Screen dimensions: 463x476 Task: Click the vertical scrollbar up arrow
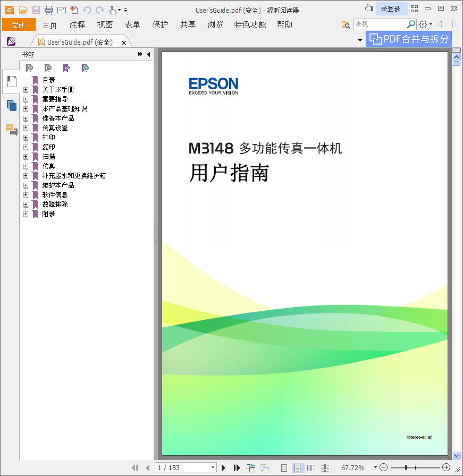click(456, 57)
